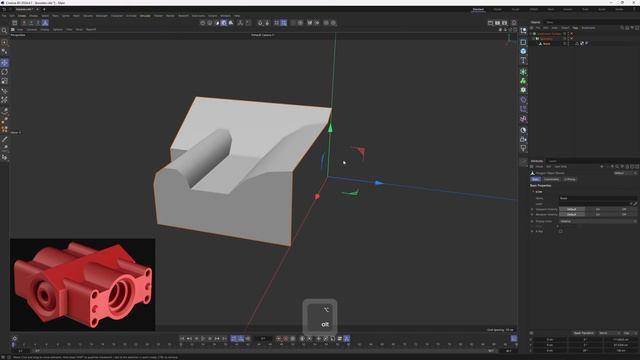Image resolution: width=640 pixels, height=360 pixels.
Task: Add a Text object from right palette
Action: coord(523,60)
